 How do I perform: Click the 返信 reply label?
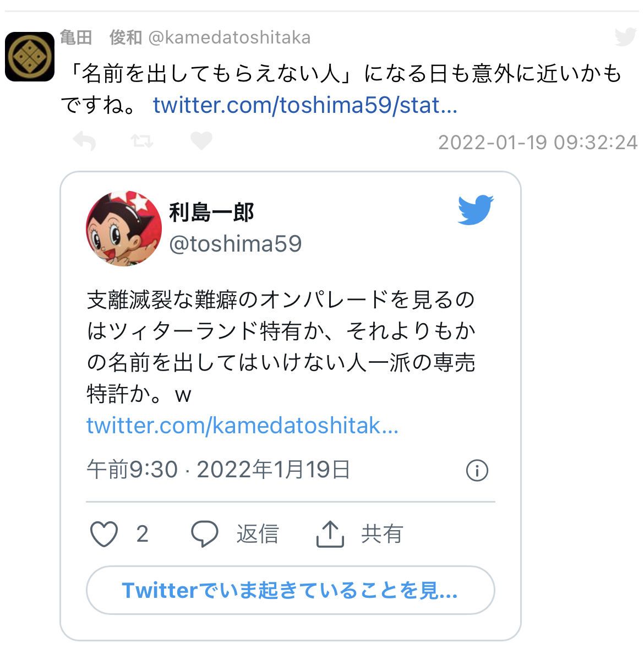[x=258, y=534]
